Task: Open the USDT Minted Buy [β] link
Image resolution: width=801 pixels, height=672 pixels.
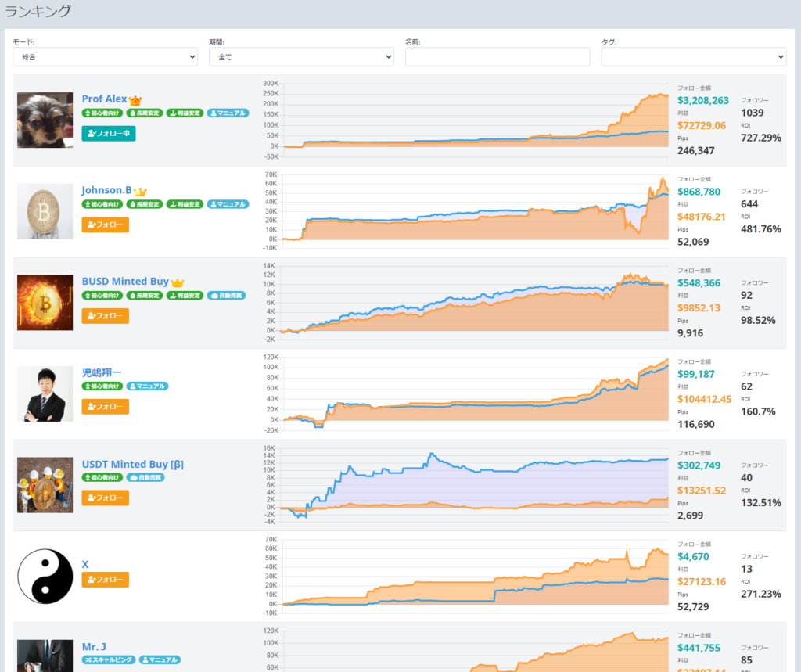Action: pos(133,464)
